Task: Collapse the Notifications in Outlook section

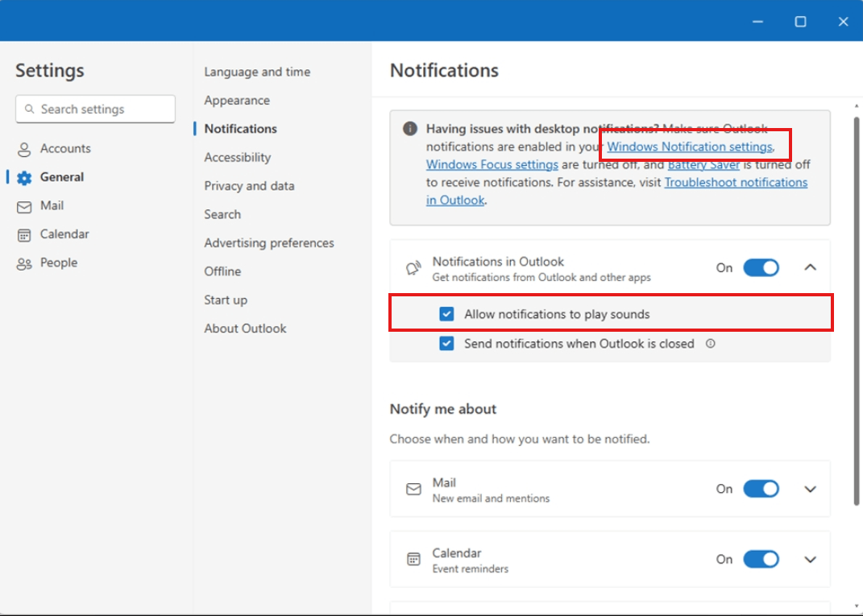Action: [x=810, y=267]
